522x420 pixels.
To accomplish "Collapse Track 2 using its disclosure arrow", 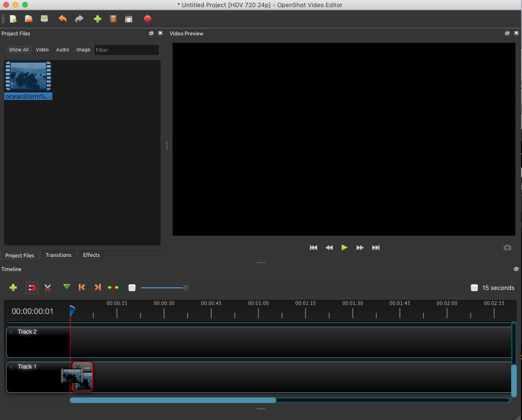I will pyautogui.click(x=11, y=331).
